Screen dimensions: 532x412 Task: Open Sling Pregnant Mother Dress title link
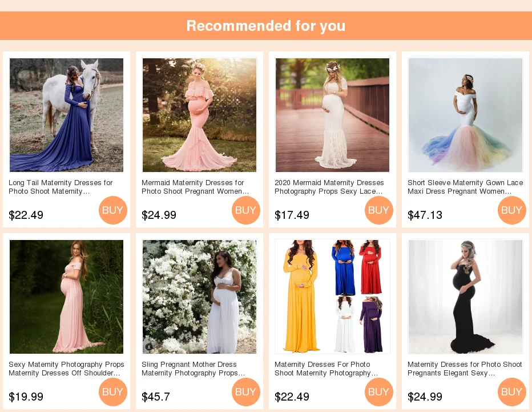(193, 369)
